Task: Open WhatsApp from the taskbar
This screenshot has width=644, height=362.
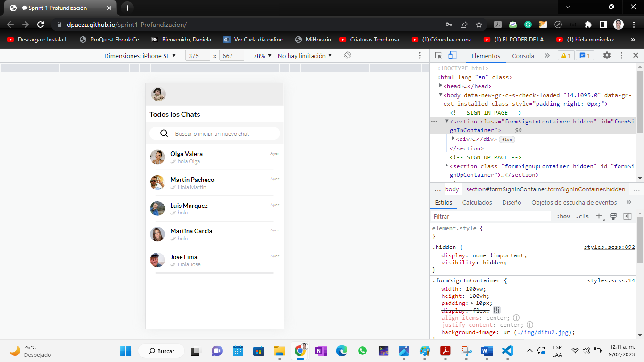Action: click(x=362, y=351)
